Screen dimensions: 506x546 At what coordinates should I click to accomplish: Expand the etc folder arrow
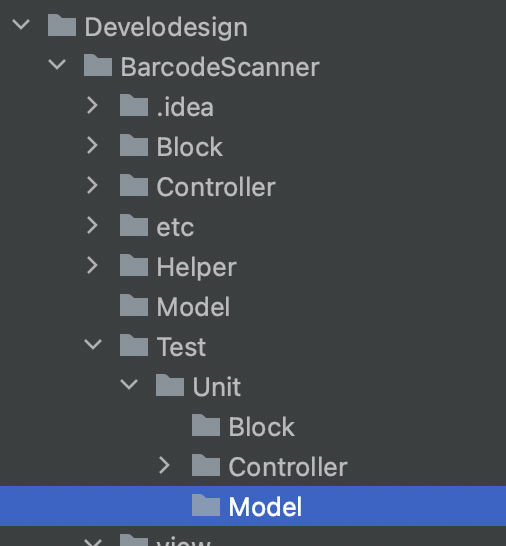click(x=92, y=225)
